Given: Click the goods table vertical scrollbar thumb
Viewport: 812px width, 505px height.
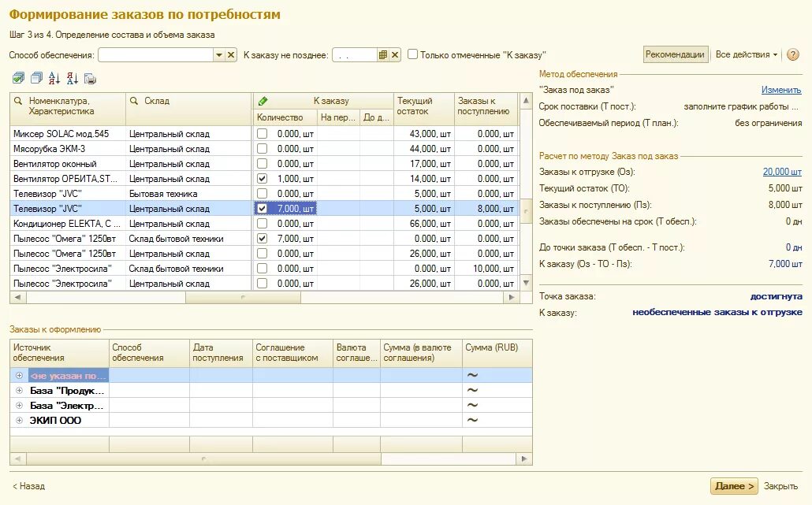Looking at the screenshot, I should click(526, 211).
